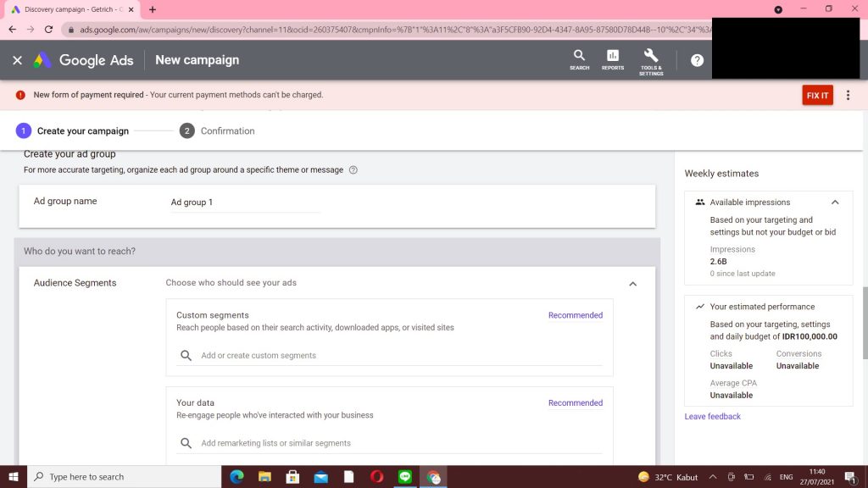Screen dimensions: 868x488
Task: Open the payment banner overflow menu
Action: [x=849, y=95]
